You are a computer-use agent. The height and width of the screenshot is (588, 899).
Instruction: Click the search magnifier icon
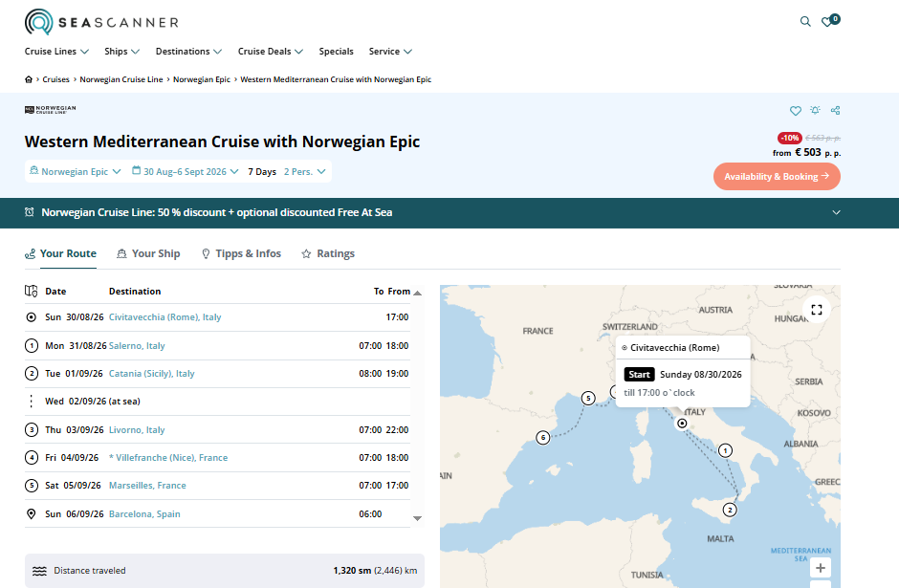(x=805, y=22)
